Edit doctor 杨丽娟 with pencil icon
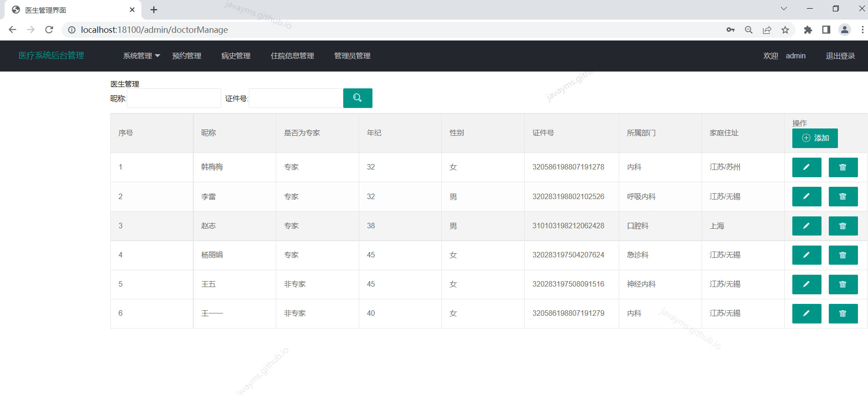This screenshot has width=868, height=395. (806, 255)
